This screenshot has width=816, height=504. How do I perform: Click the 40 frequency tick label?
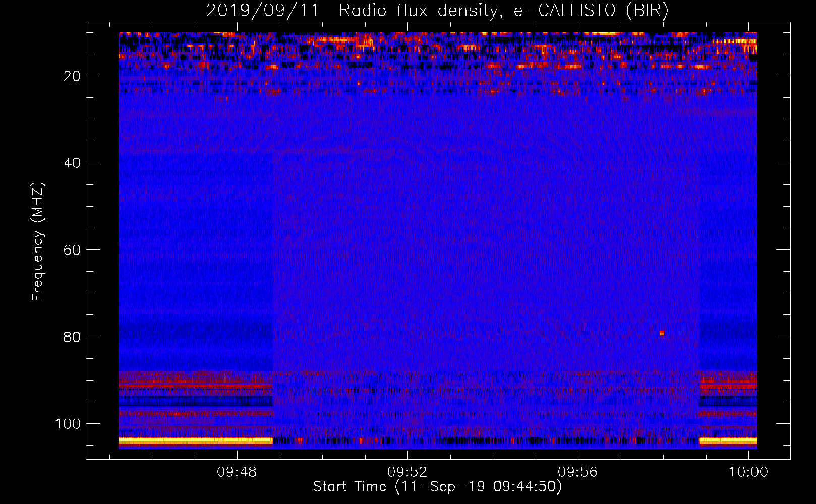(x=72, y=163)
